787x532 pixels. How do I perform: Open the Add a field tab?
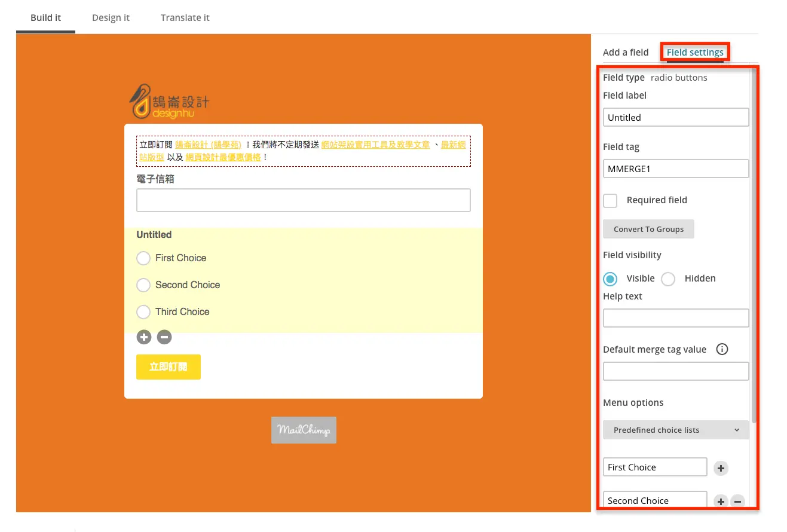pyautogui.click(x=626, y=52)
